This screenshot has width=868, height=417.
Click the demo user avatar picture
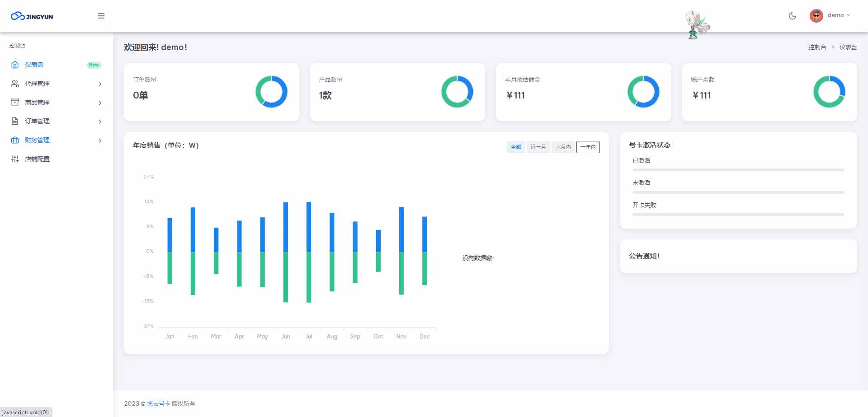(x=816, y=16)
